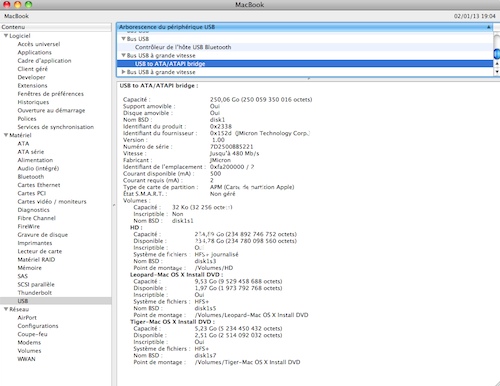Viewport: 500px width, 386px height.
Task: Select ATA série entry
Action: tap(31, 152)
